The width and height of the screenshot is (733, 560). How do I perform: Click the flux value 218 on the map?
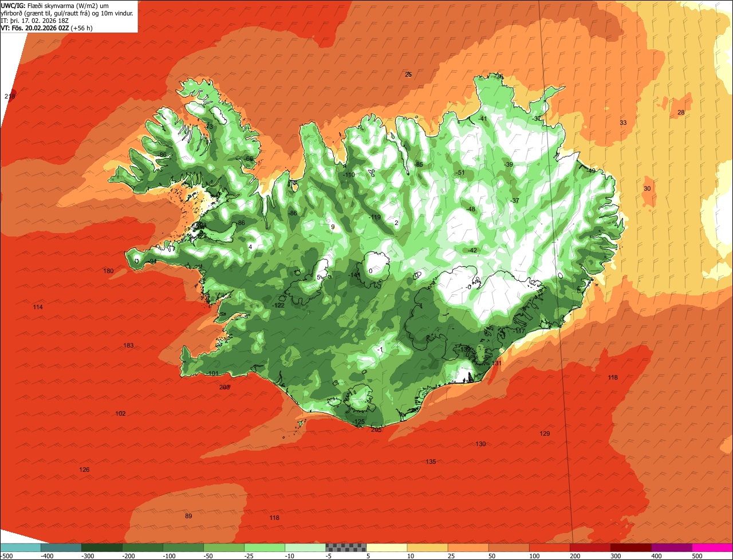click(10, 96)
